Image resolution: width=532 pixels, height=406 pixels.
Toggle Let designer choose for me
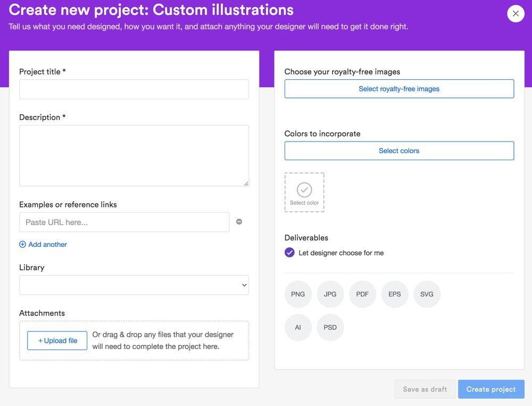click(x=289, y=253)
